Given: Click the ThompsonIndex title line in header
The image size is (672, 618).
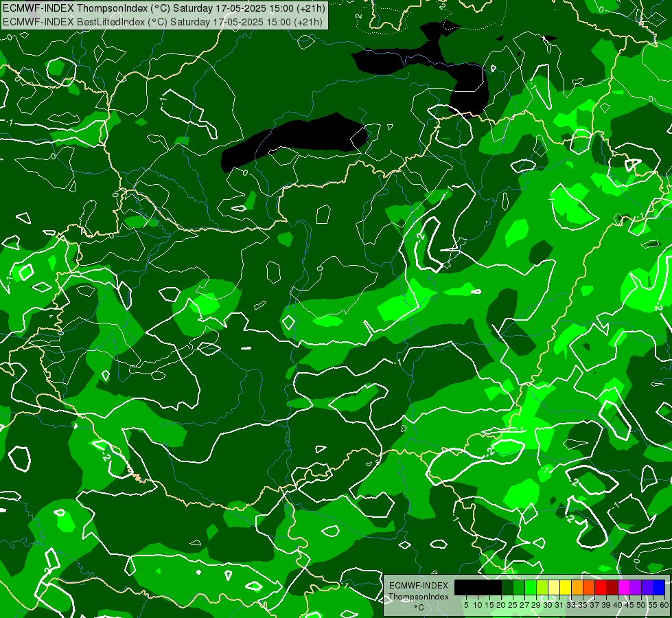Looking at the screenshot, I should pyautogui.click(x=164, y=8).
